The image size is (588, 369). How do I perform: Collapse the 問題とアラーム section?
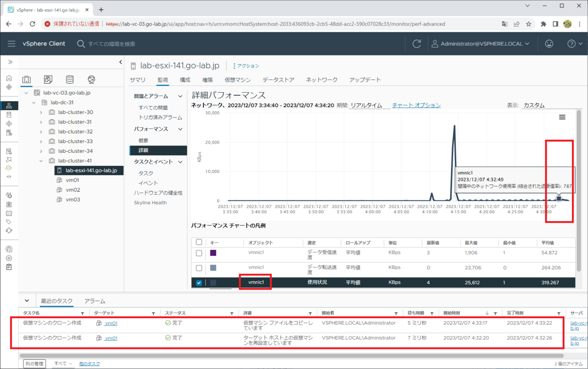pyautogui.click(x=180, y=97)
